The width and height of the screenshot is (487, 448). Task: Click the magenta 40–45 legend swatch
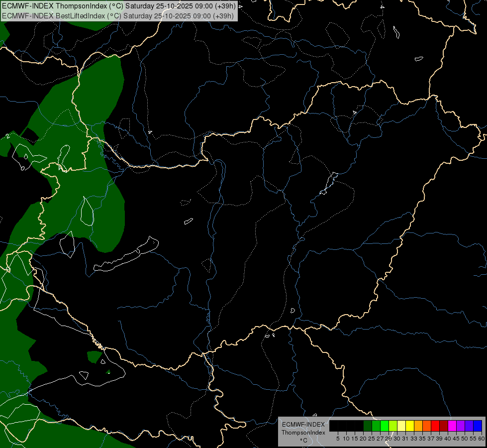click(452, 426)
